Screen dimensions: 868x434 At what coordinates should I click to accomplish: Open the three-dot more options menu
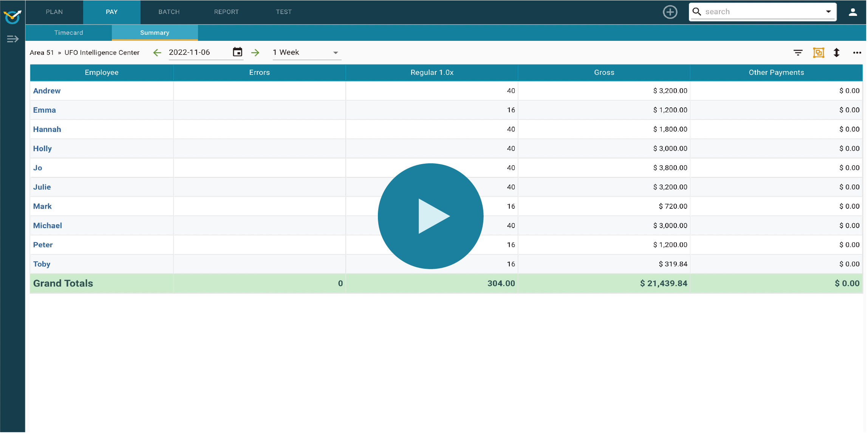click(x=857, y=53)
